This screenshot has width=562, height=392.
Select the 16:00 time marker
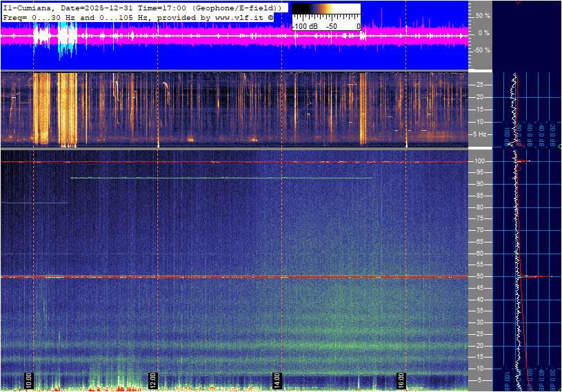click(401, 380)
